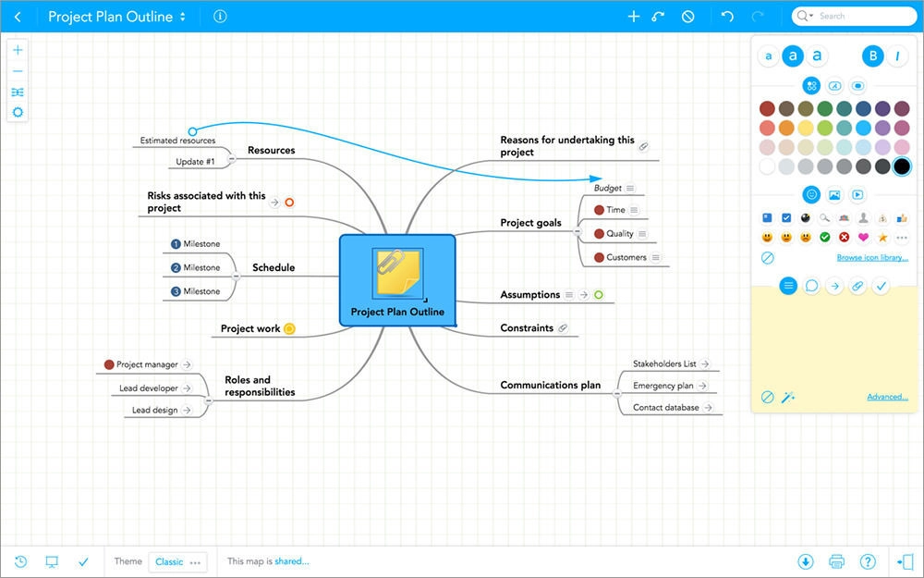Open the history clock icon at bottom left
Viewport: 924px width, 578px height.
[x=20, y=561]
